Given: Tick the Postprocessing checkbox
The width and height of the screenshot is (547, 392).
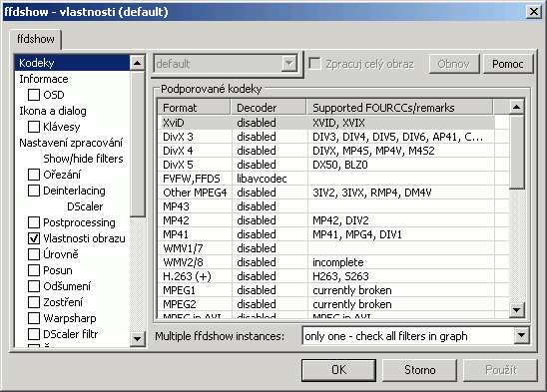Looking at the screenshot, I should click(34, 222).
